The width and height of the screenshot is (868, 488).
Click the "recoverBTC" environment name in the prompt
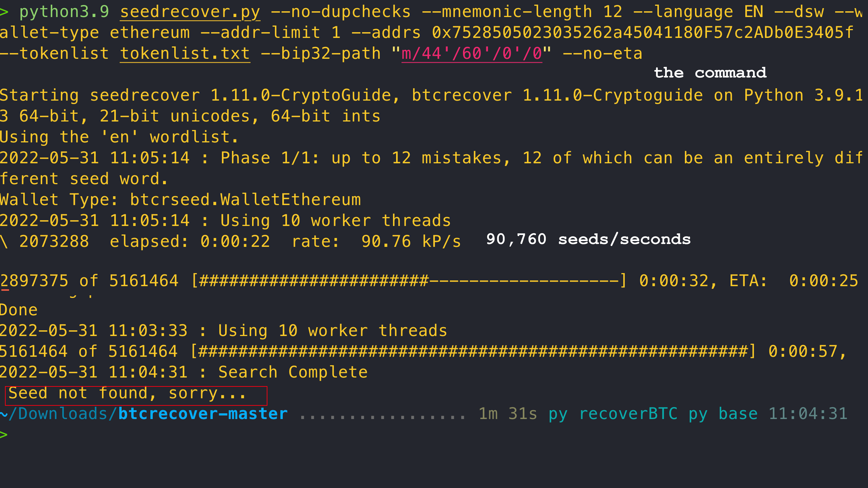[628, 414]
